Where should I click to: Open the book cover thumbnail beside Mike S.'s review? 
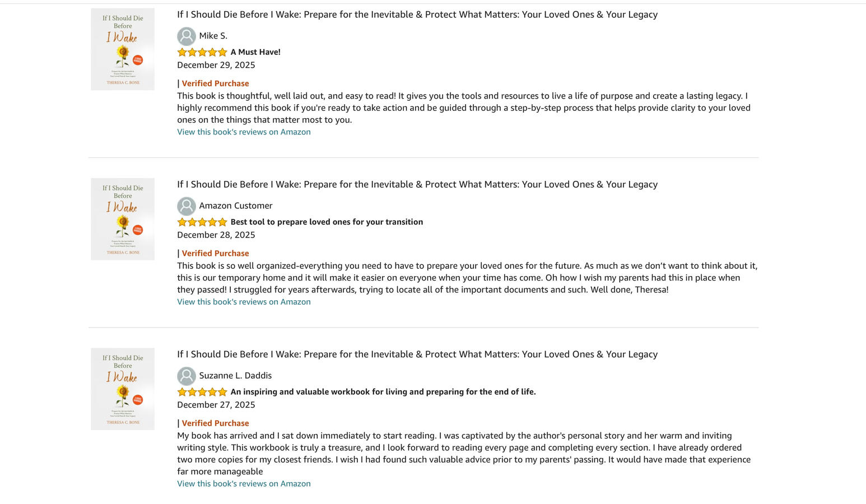[123, 49]
